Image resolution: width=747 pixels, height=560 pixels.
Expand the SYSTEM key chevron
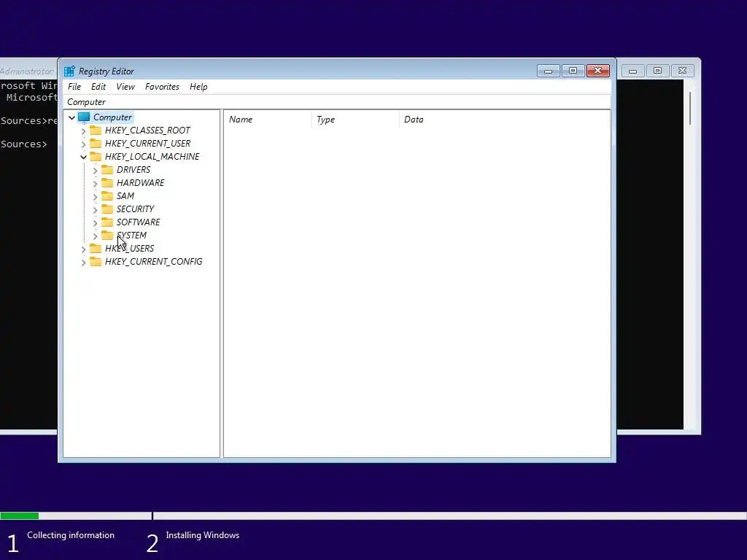point(96,236)
